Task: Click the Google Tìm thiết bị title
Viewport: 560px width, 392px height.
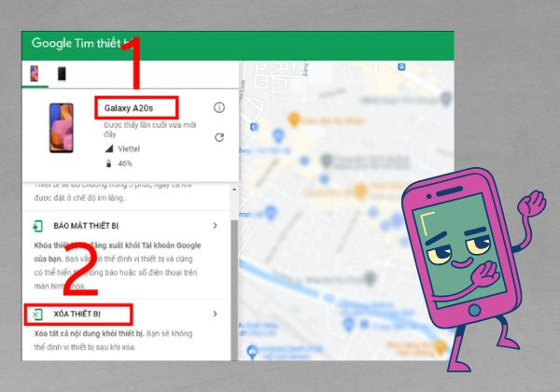Action: click(81, 43)
